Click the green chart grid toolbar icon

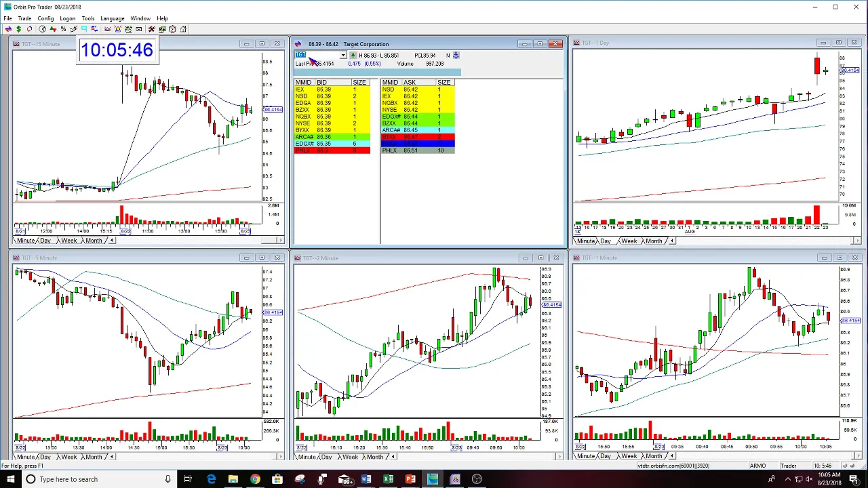pos(128,29)
